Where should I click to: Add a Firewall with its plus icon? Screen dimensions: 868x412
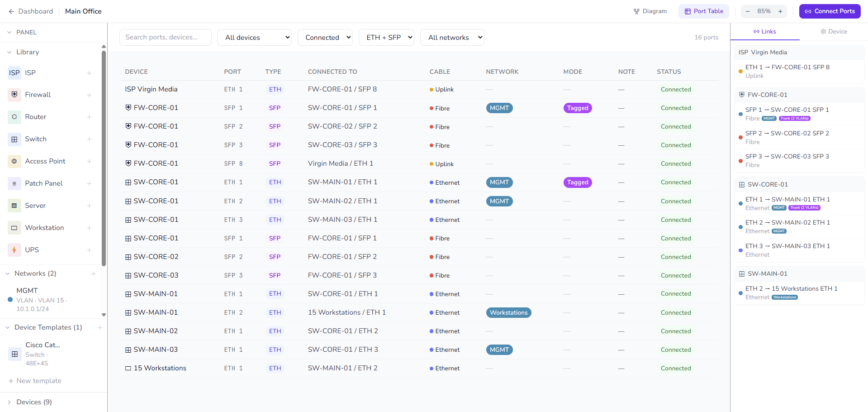point(90,95)
